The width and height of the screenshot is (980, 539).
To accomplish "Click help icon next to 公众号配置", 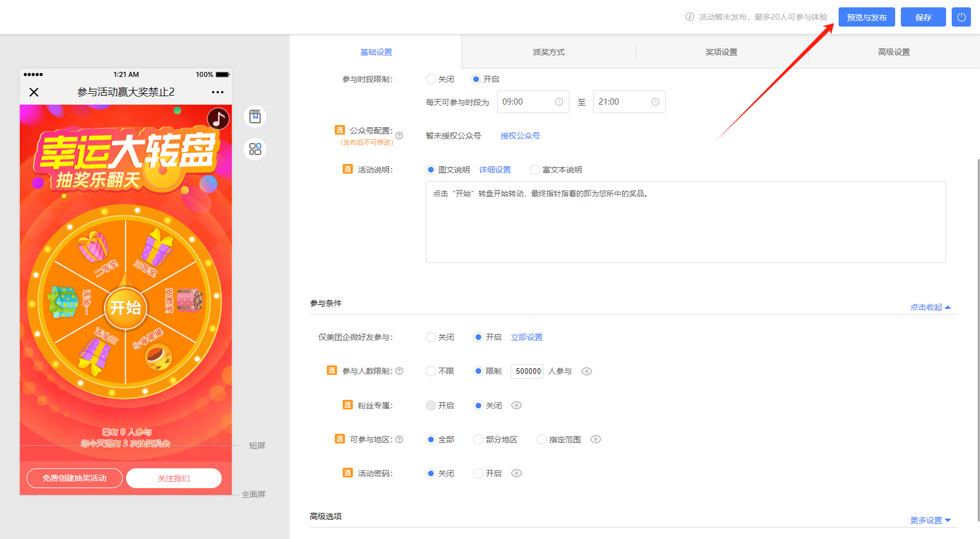I will (399, 136).
